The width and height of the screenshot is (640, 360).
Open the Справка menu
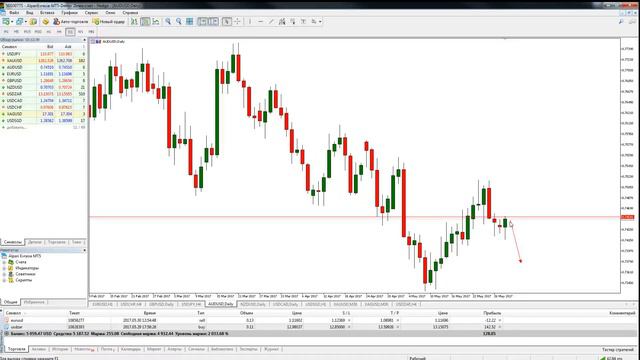click(x=130, y=13)
